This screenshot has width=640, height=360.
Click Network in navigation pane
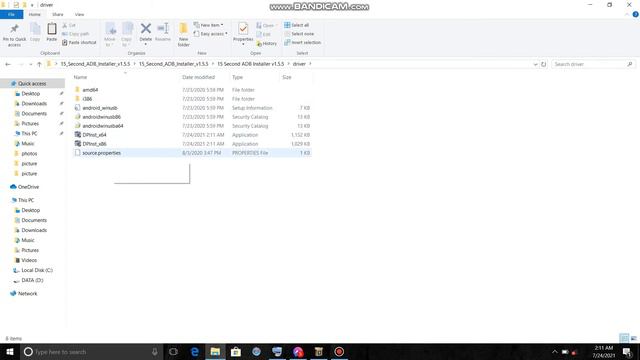[x=27, y=293]
